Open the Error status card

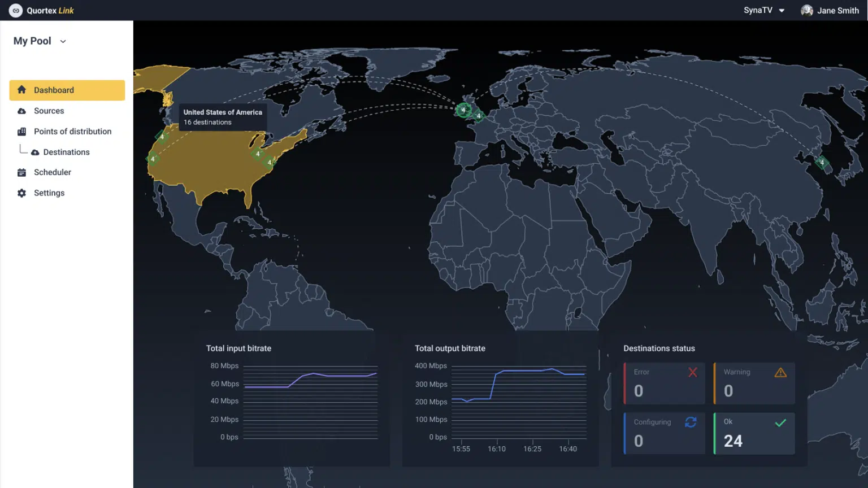coord(665,383)
